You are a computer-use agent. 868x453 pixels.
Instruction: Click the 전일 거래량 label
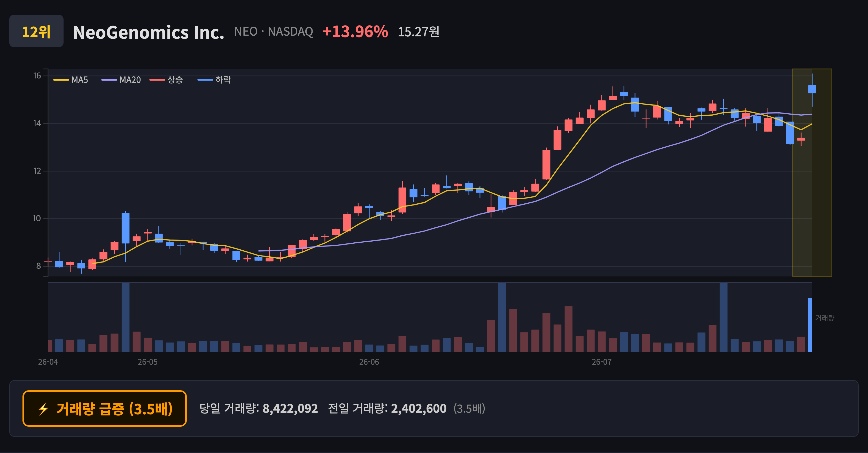357,409
